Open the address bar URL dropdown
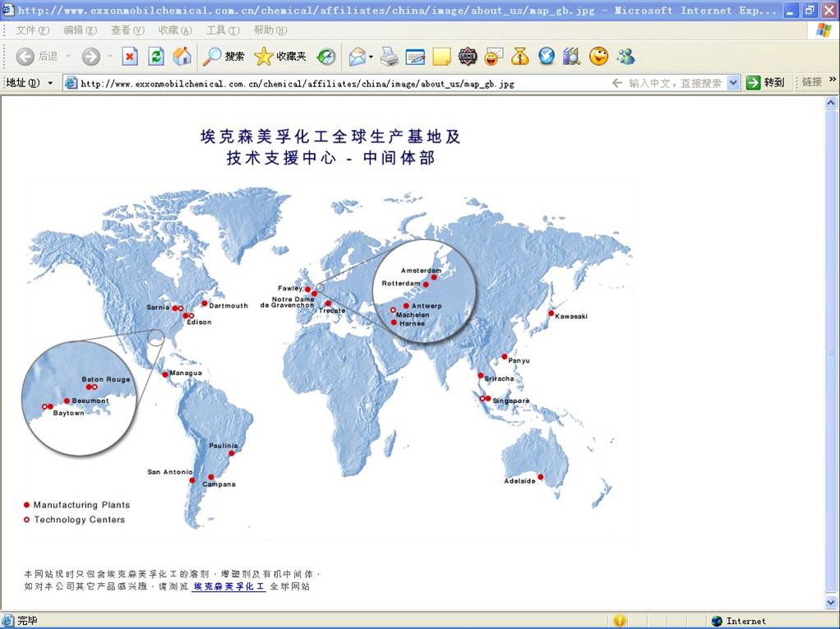This screenshot has height=629, width=840. click(733, 83)
